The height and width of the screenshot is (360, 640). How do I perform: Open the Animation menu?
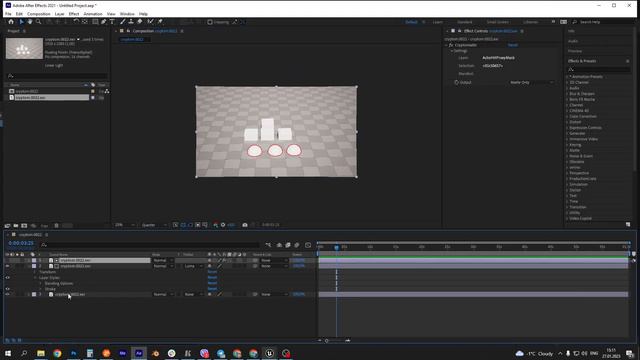93,14
